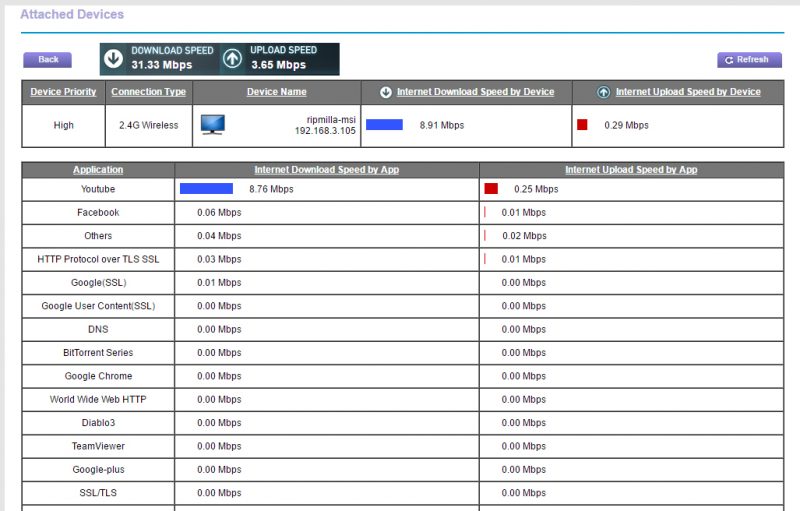Click Others' 0.04 Mbps download value
This screenshot has height=511, width=800.
click(x=219, y=236)
